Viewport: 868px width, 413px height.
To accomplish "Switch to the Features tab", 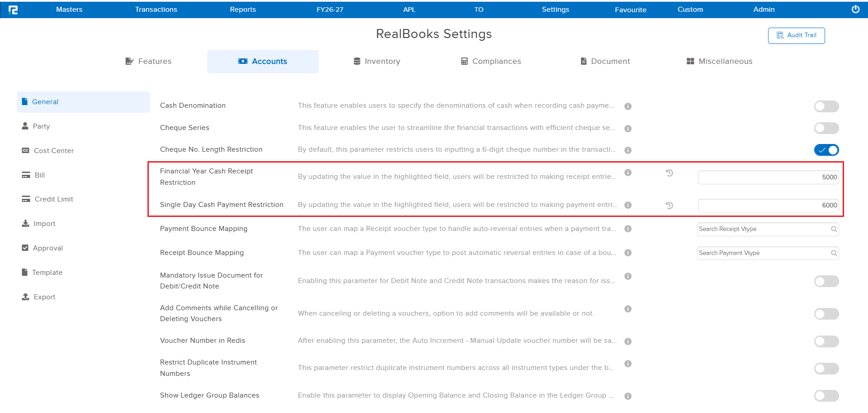I will coord(148,62).
